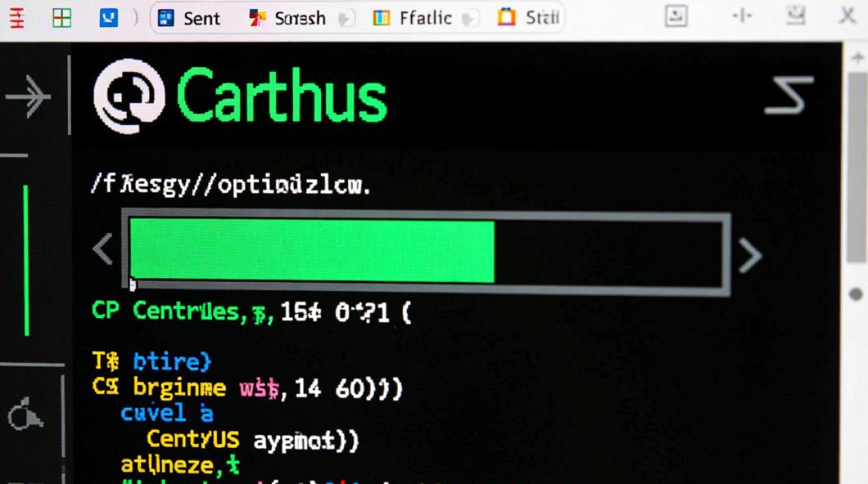Click the right chevron beside progress bar

click(x=750, y=256)
